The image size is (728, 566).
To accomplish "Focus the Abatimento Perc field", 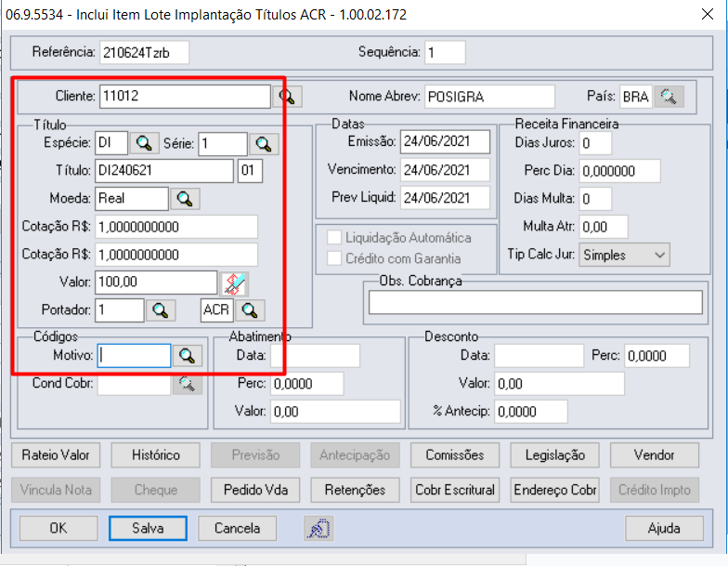I will [306, 384].
